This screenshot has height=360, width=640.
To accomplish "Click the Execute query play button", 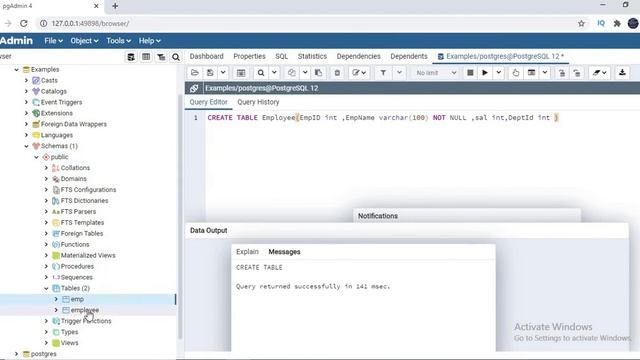I will click(485, 73).
